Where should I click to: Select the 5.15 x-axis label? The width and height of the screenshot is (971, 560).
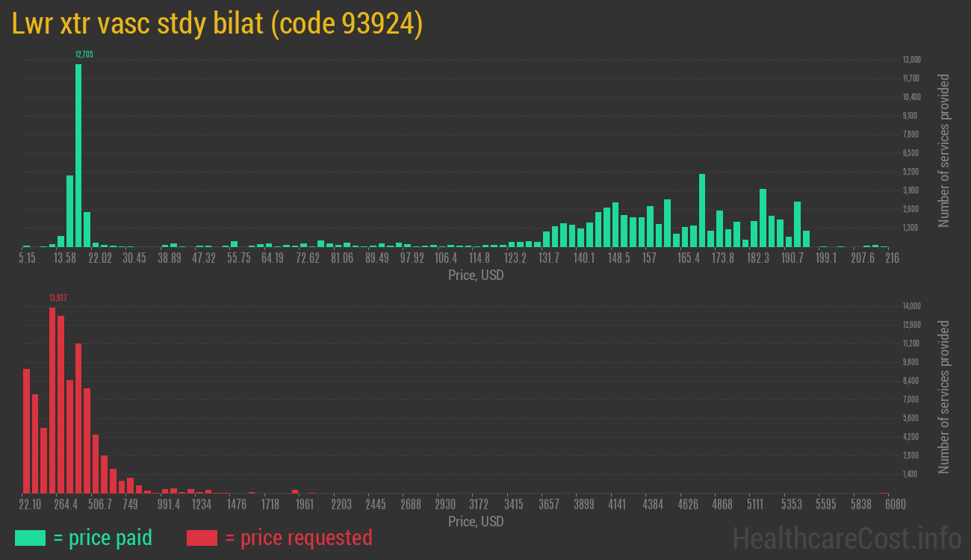(x=28, y=258)
